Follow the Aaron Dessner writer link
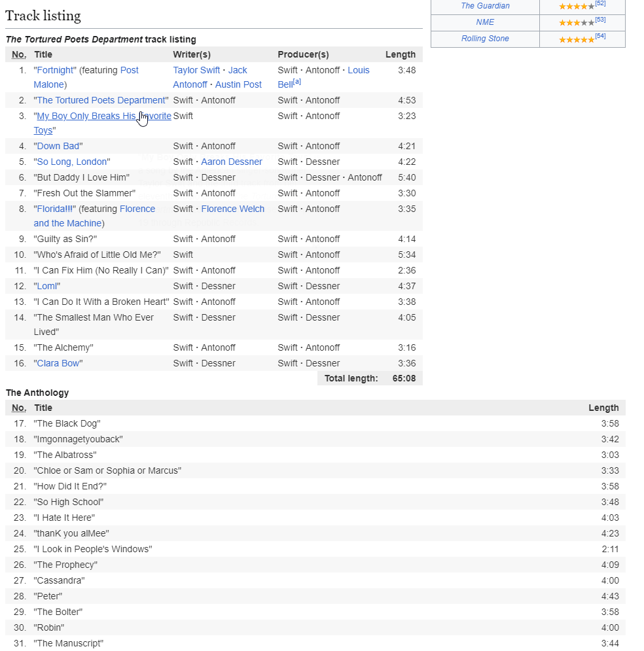Viewport: 644px width, 651px height. 232,162
